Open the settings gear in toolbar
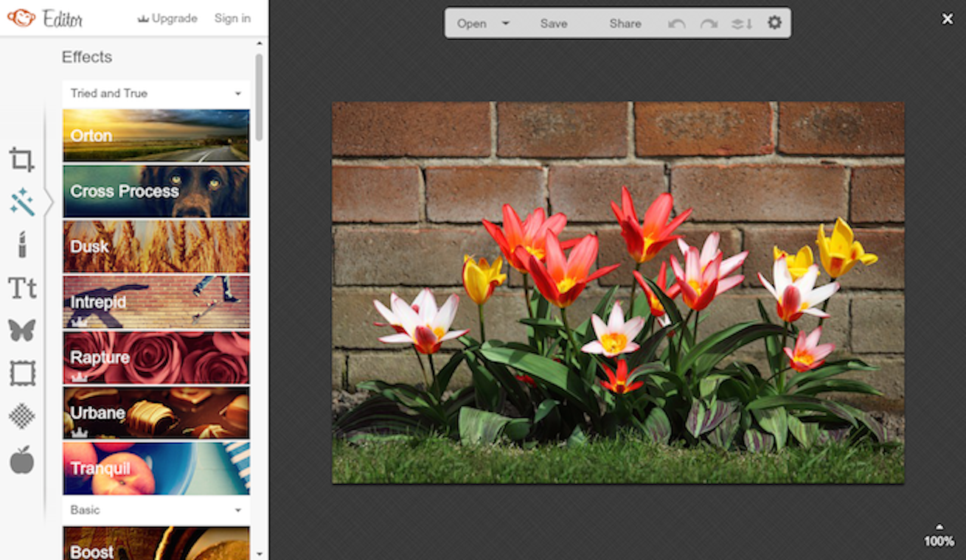The width and height of the screenshot is (966, 560). click(774, 23)
